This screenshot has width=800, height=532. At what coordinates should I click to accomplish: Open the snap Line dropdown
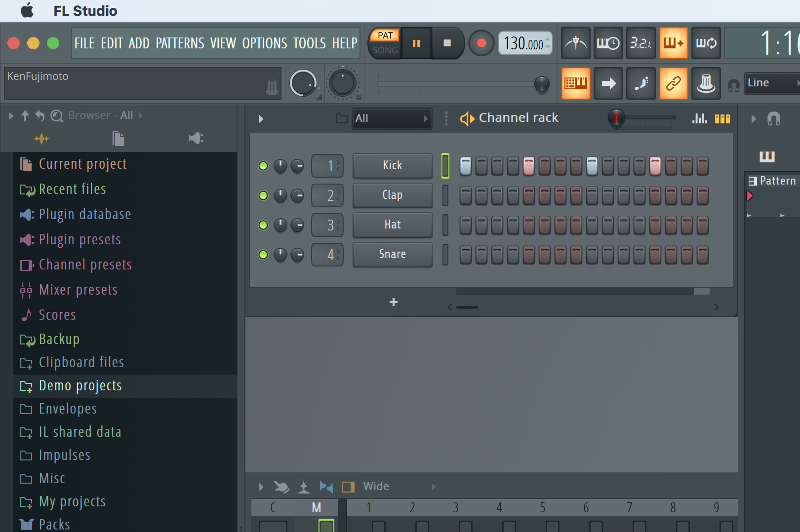click(772, 83)
